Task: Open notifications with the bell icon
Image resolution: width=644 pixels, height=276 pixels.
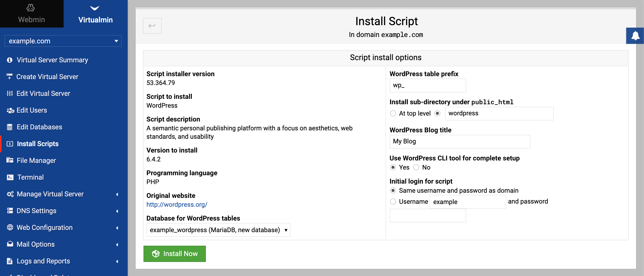Action: (x=635, y=36)
